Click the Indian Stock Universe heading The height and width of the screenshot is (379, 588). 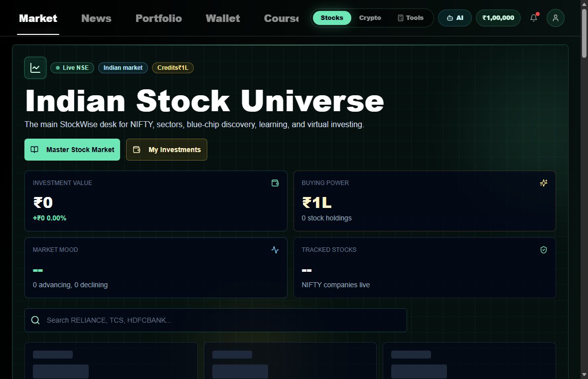(x=204, y=101)
